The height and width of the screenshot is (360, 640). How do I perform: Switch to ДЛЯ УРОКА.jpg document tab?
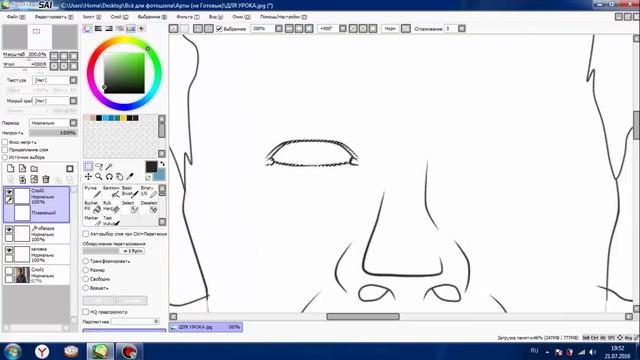[206, 327]
